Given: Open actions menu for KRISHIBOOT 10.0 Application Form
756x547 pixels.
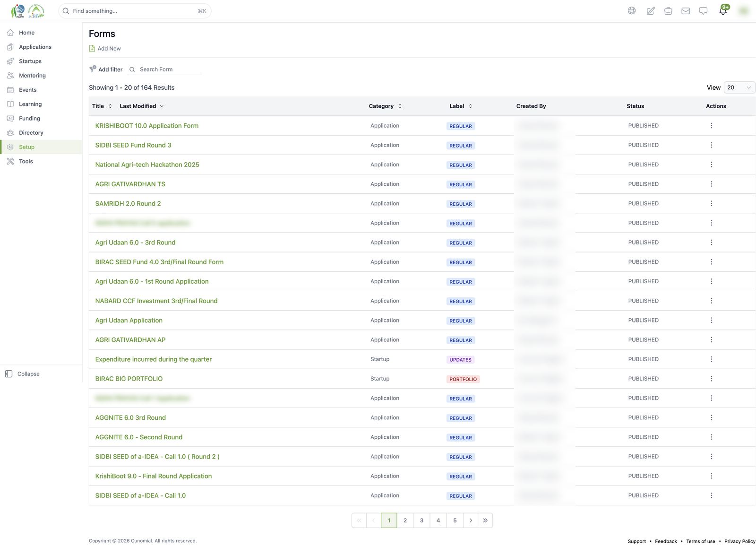Looking at the screenshot, I should click(711, 126).
